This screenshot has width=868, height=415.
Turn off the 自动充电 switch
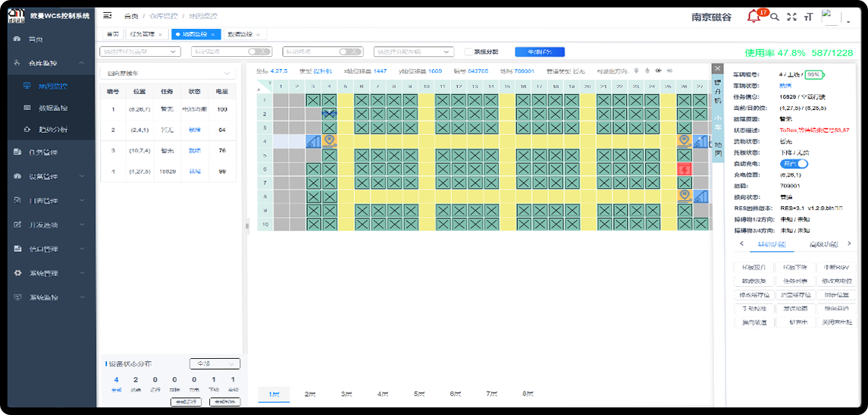794,163
